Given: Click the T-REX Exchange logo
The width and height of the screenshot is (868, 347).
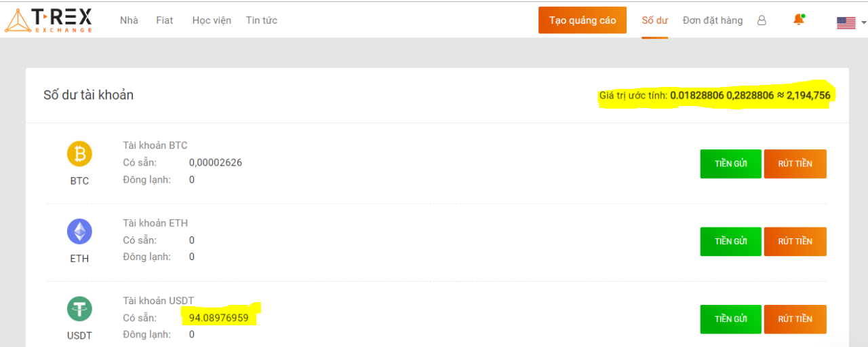Looking at the screenshot, I should tap(48, 20).
